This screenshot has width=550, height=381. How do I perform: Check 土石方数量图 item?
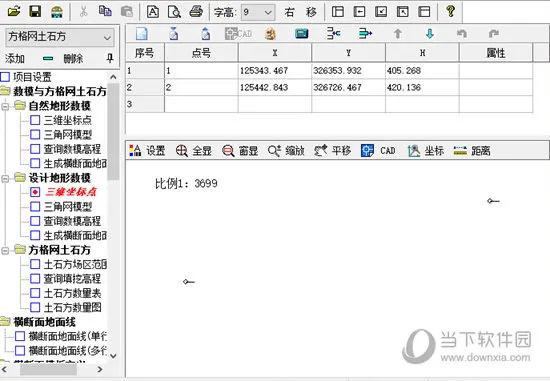click(35, 307)
